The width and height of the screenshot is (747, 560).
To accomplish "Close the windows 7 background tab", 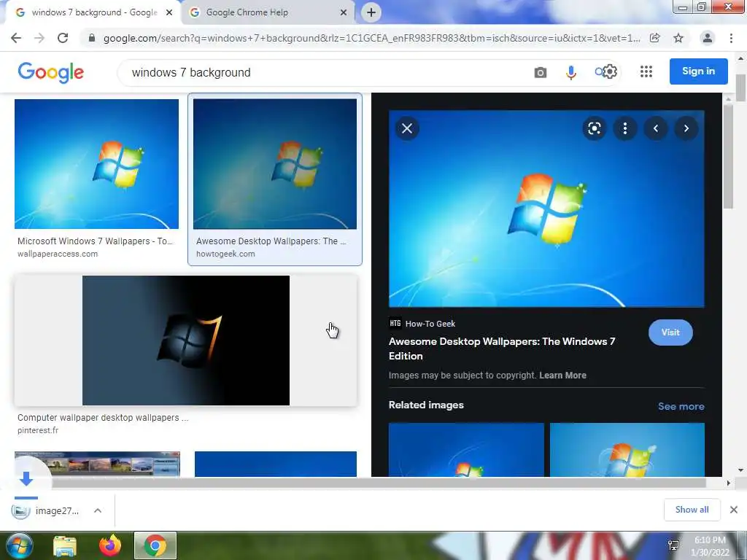I will 169,13.
